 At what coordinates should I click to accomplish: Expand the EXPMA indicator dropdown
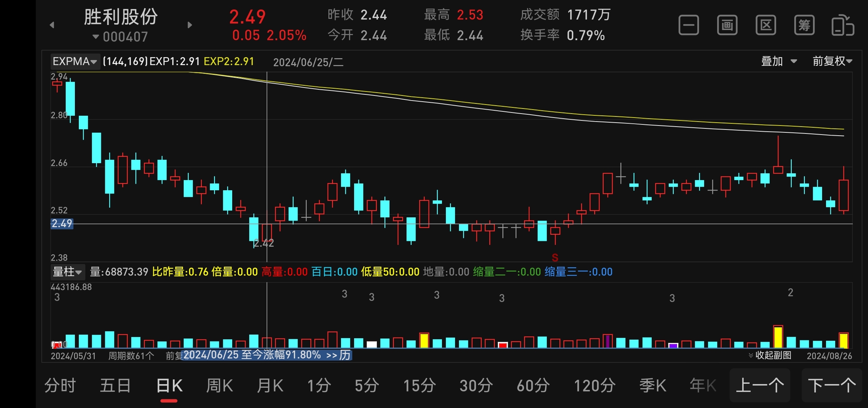pyautogui.click(x=75, y=61)
